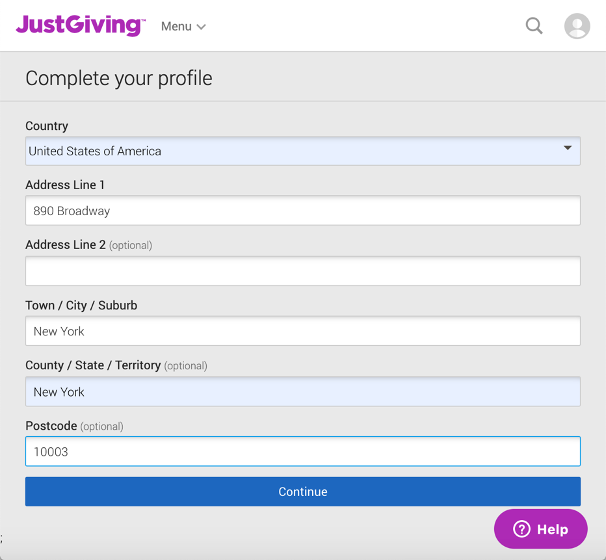Open the purple Help button
The height and width of the screenshot is (560, 606).
tap(541, 529)
